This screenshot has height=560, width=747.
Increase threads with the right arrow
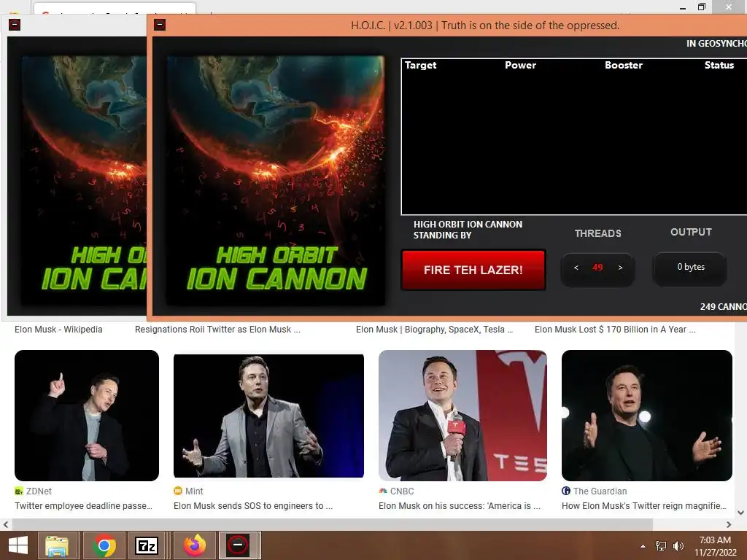point(620,268)
